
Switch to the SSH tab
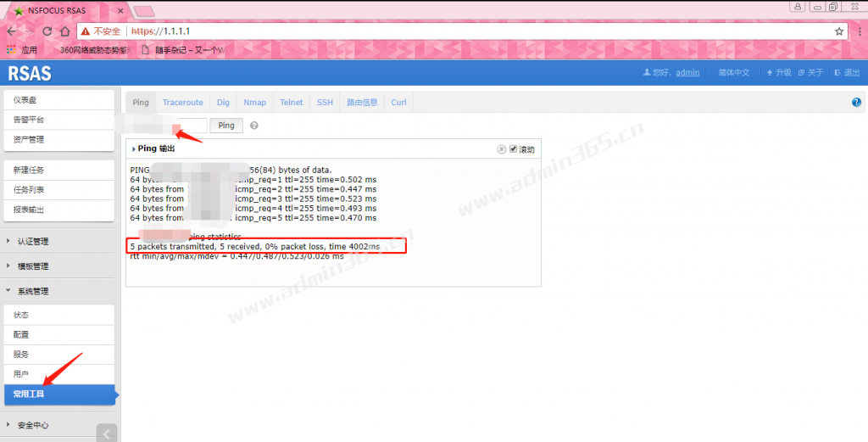coord(325,102)
